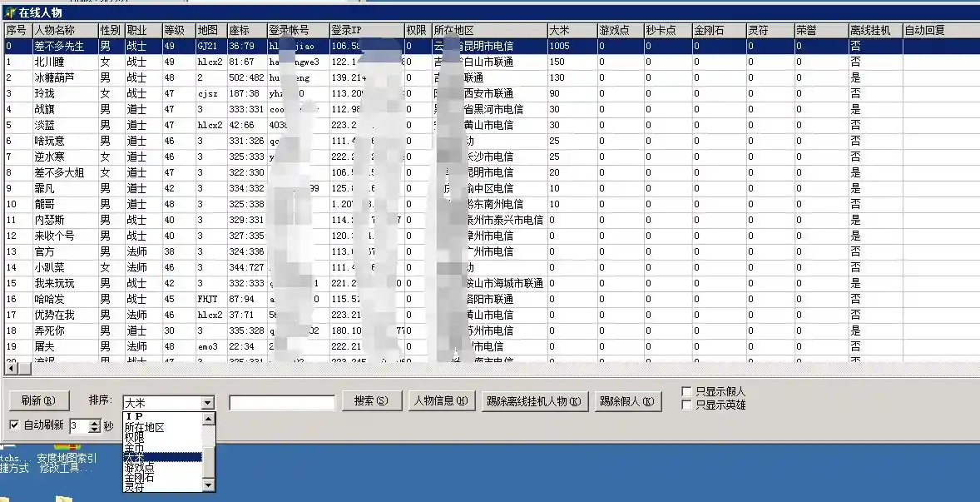
Task: Select the player row 北川瞳
Action: point(492,62)
